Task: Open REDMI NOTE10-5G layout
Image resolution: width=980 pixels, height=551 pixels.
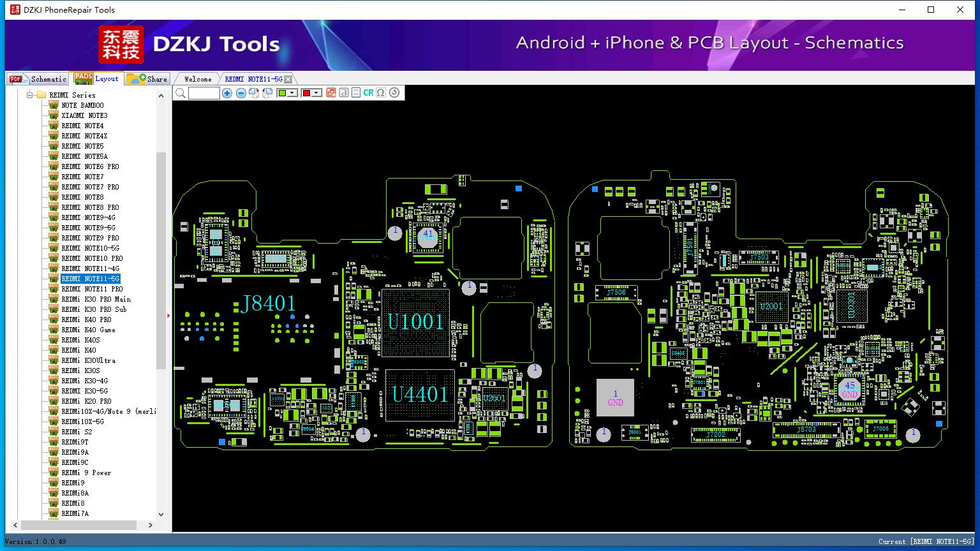Action: 90,248
